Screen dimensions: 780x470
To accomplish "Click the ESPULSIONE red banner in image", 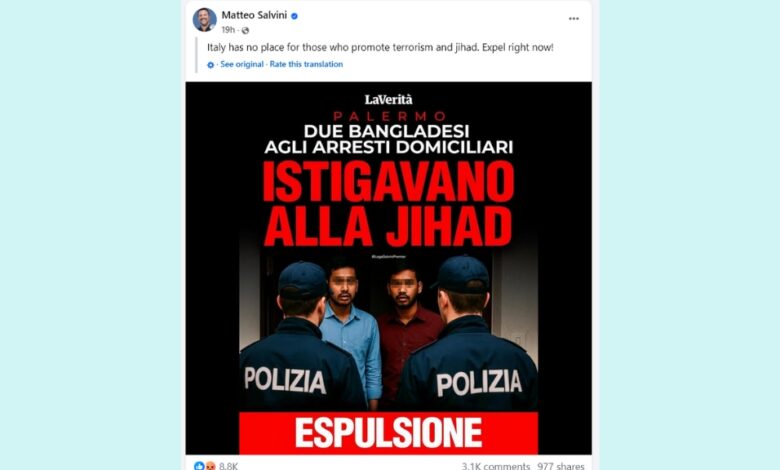I will (x=389, y=433).
